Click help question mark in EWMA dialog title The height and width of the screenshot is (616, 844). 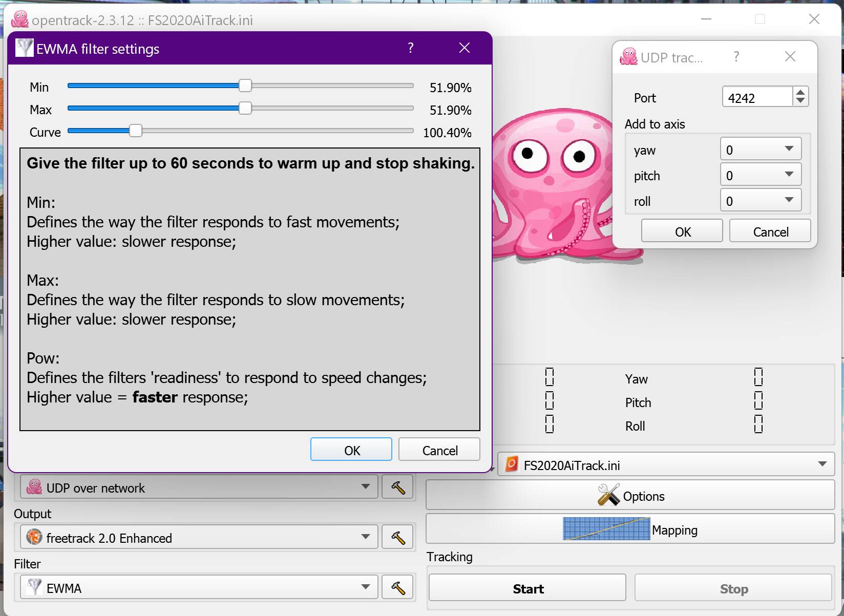point(410,48)
